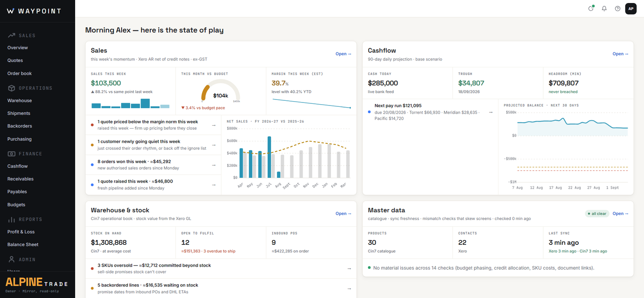644x298 pixels.
Task: Open the Sales card via Open link
Action: (x=343, y=54)
